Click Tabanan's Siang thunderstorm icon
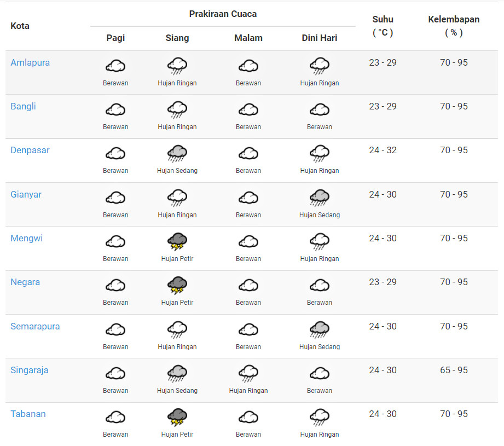Screen dimensions: 504x446 tap(177, 417)
